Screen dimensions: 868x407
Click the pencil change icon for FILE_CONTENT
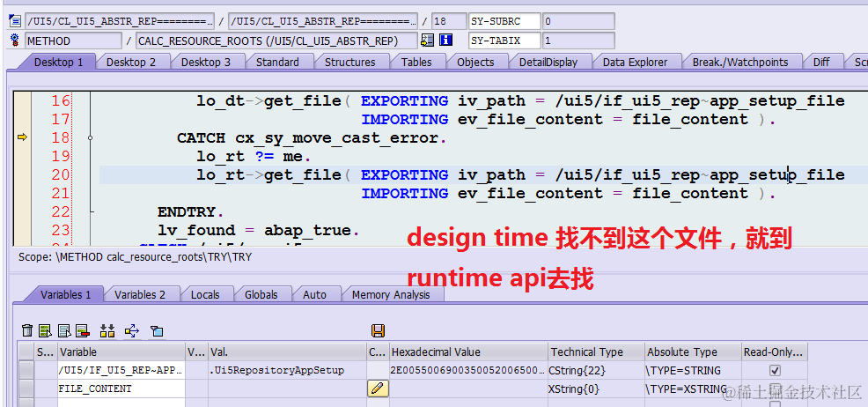coord(378,388)
